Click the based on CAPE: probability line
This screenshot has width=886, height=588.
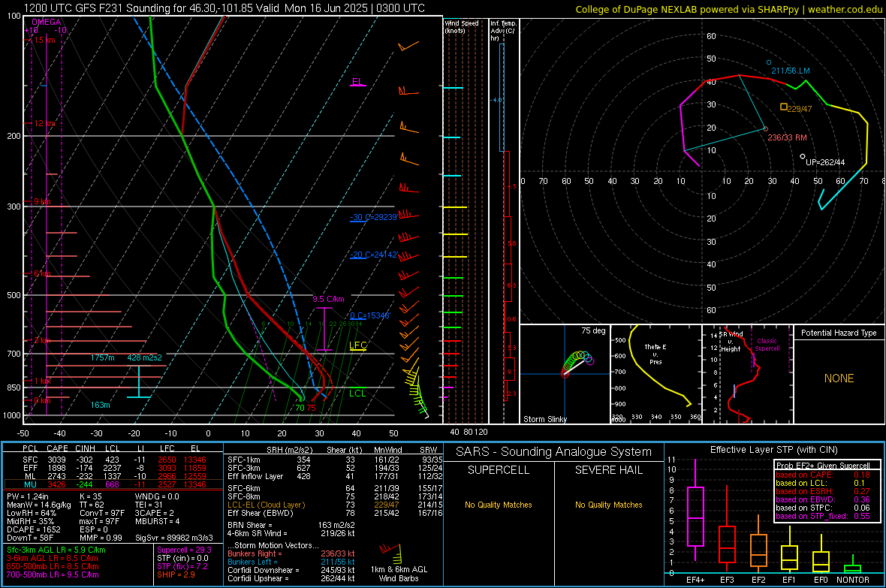click(x=823, y=475)
